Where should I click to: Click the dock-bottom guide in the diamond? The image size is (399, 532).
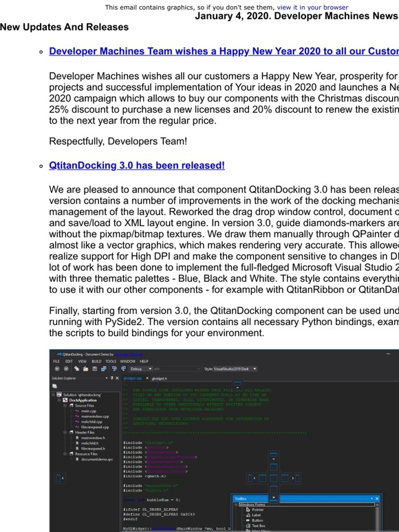pos(274,489)
